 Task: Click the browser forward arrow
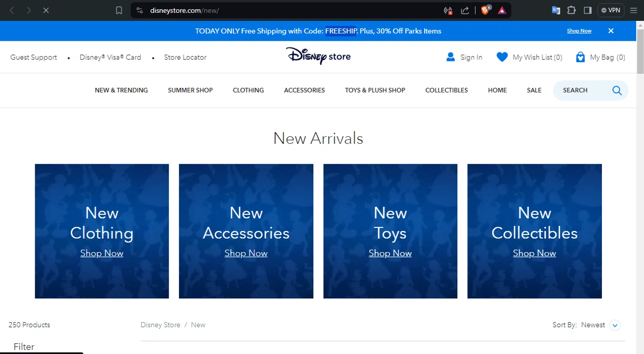tap(29, 10)
